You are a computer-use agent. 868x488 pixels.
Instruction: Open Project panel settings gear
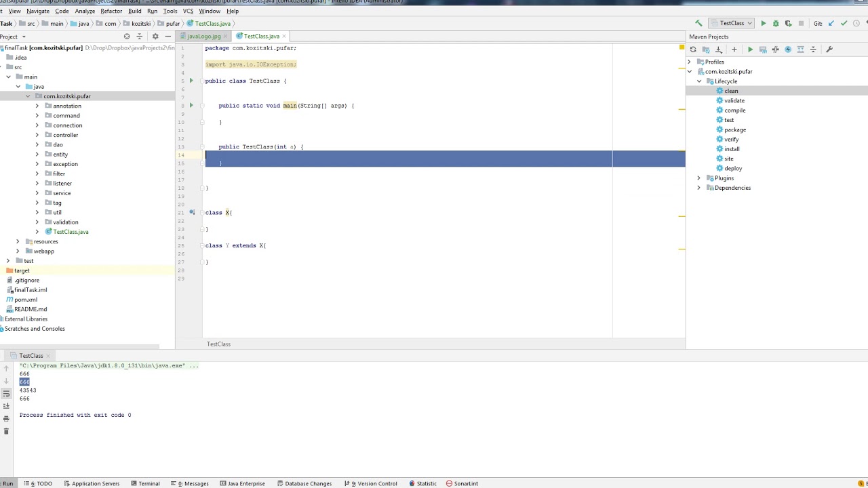click(155, 37)
